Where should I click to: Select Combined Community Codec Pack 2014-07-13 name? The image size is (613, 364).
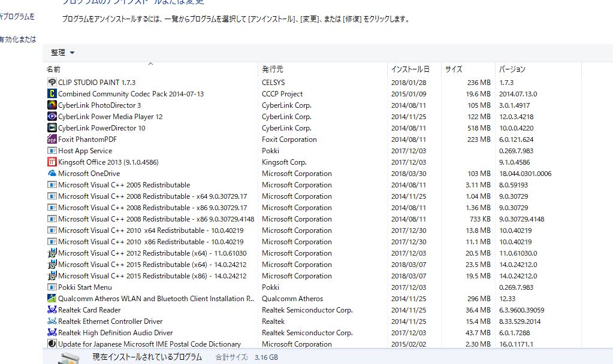tap(131, 94)
